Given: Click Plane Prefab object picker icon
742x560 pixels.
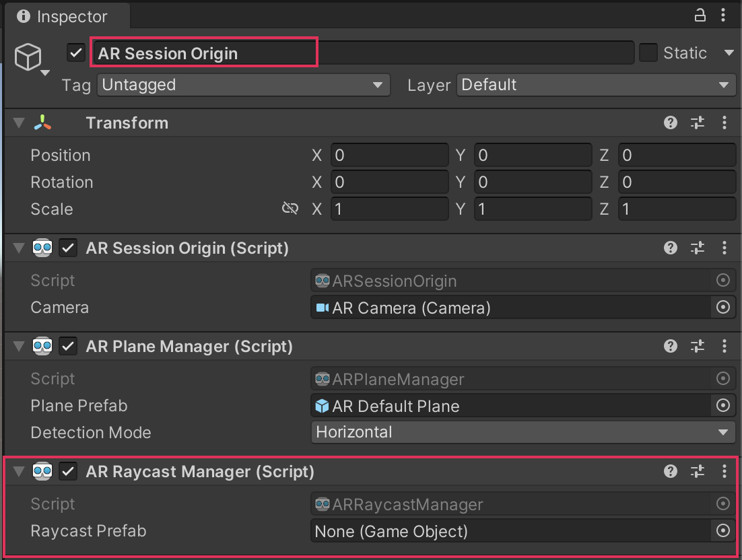Looking at the screenshot, I should point(723,406).
